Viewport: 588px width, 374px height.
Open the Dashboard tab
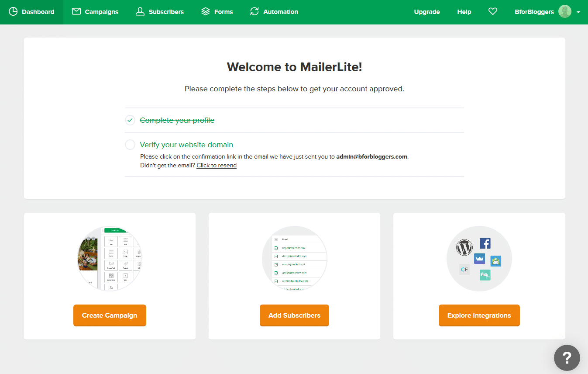pos(31,12)
